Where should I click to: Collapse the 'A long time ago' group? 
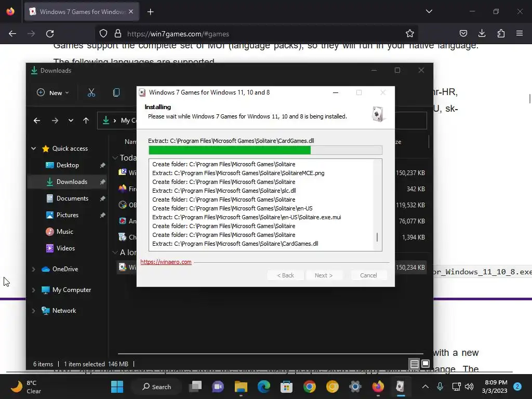tap(115, 252)
